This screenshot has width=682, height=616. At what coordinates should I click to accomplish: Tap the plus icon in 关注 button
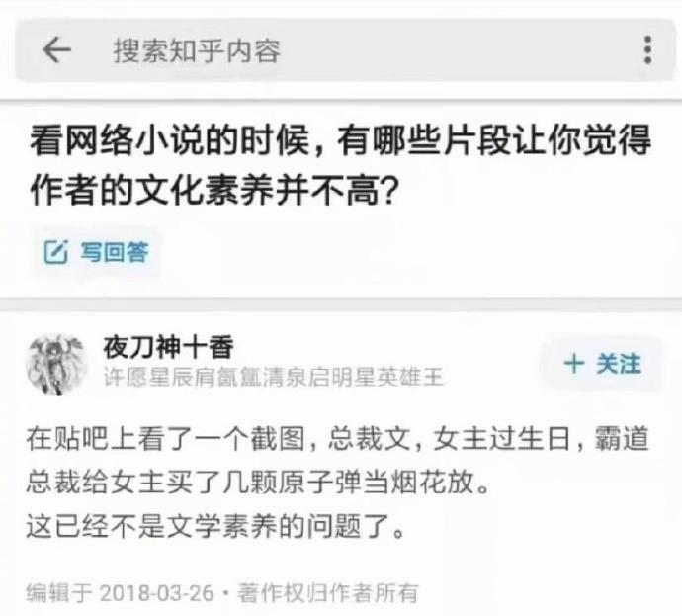click(573, 364)
